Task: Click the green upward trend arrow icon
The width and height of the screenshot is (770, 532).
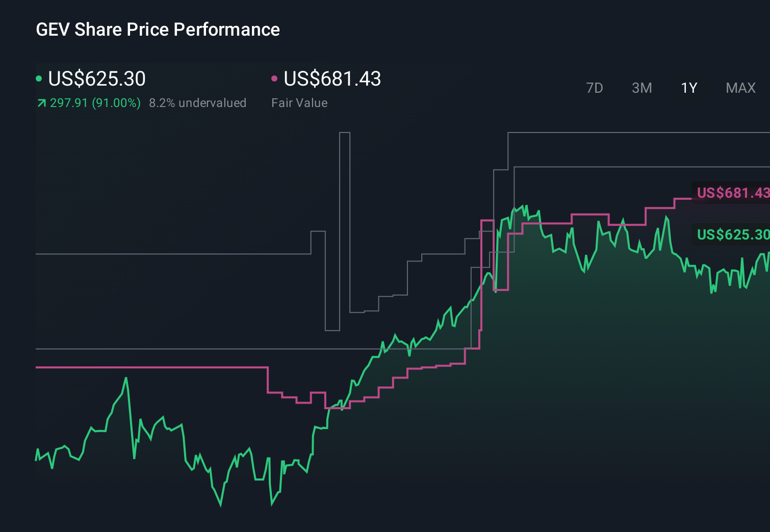Action: 41,102
